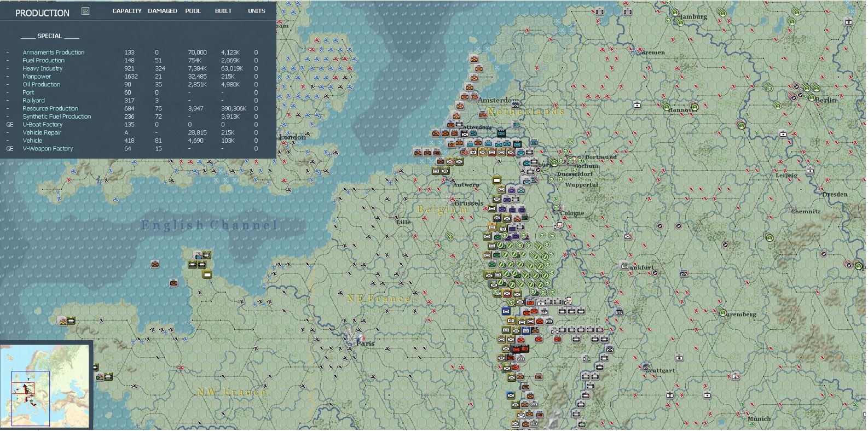Click the Dresden city label
The height and width of the screenshot is (431, 868).
tap(835, 194)
